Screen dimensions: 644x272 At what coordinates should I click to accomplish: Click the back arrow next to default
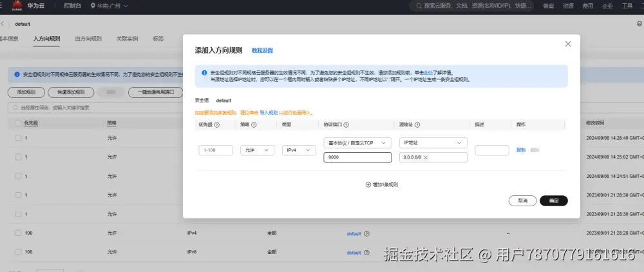pyautogui.click(x=3, y=24)
